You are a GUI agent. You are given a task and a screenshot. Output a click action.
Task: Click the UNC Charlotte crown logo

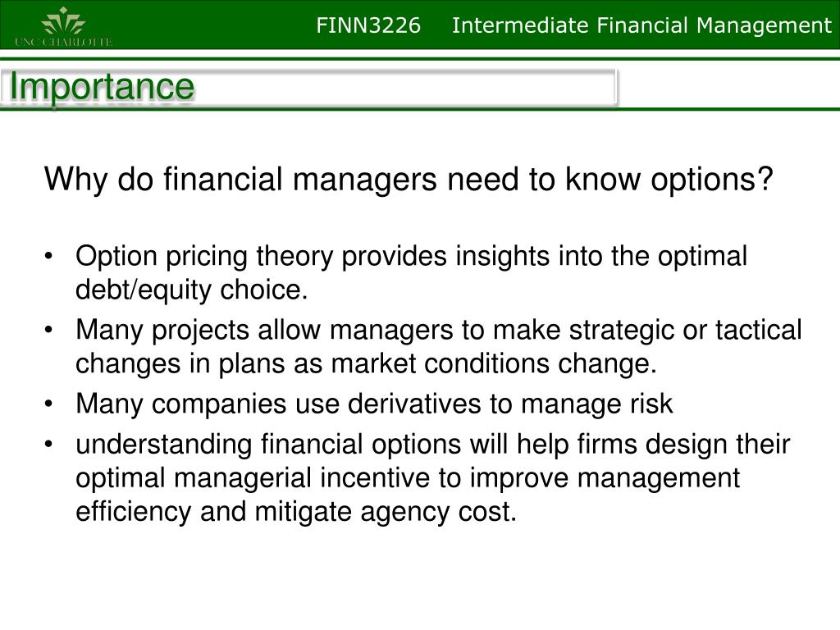(x=63, y=21)
